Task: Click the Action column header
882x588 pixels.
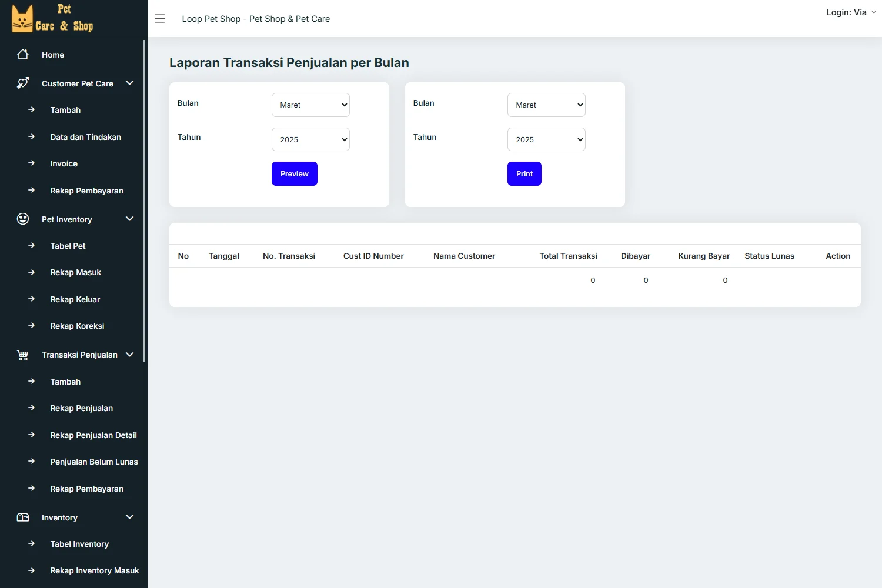Action: [838, 256]
